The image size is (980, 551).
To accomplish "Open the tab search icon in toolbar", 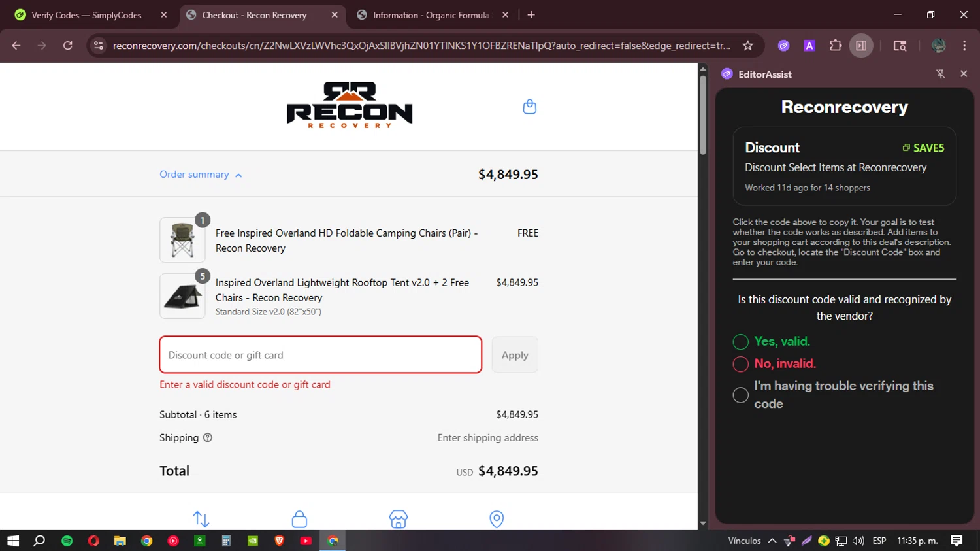I will pos(900,46).
